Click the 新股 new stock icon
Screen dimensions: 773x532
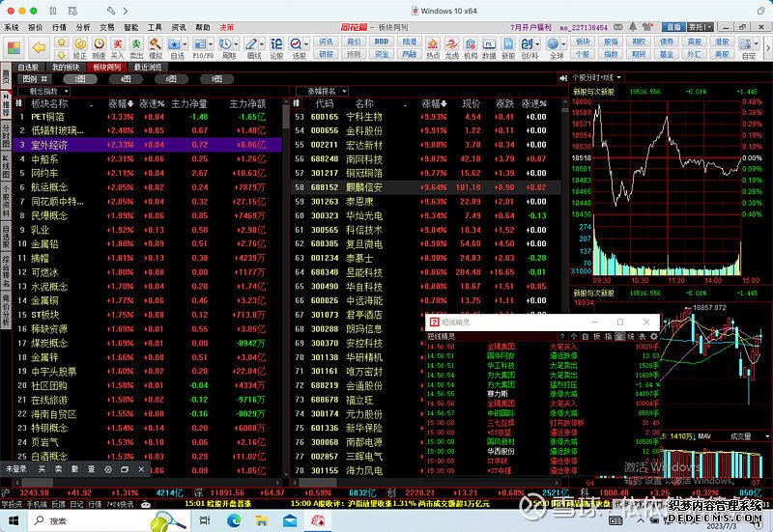[x=508, y=47]
